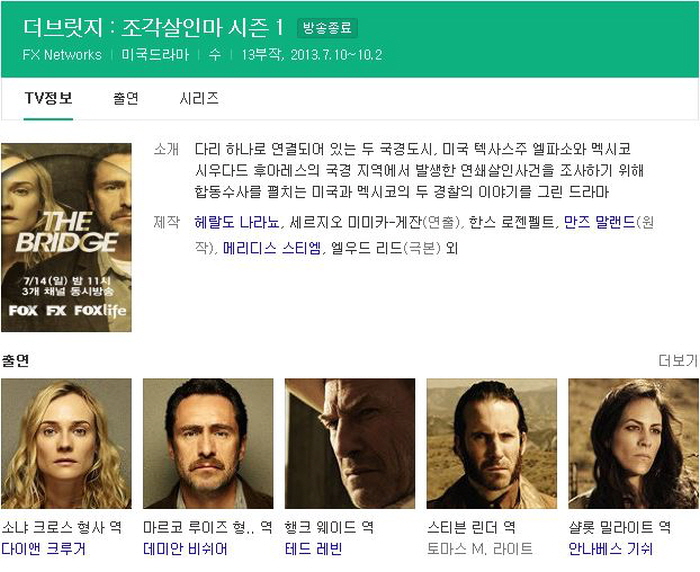The height and width of the screenshot is (572, 700).
Task: Open the 다이앤 크루거 actor link
Action: [x=43, y=549]
